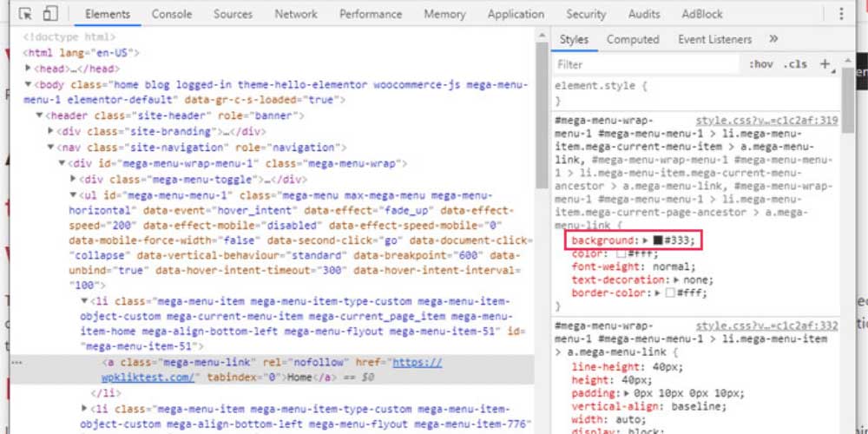Expand the background shorthand property arrow
Viewport: 868px width, 434px height.
pos(645,240)
